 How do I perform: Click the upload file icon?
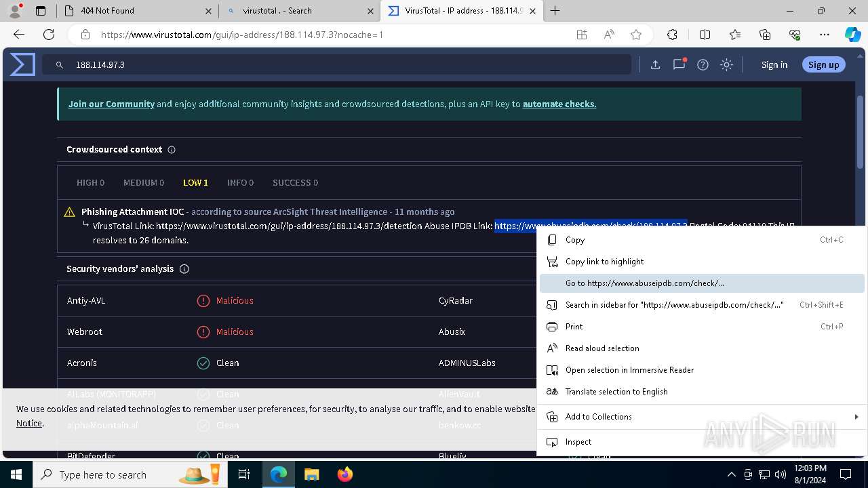(655, 65)
